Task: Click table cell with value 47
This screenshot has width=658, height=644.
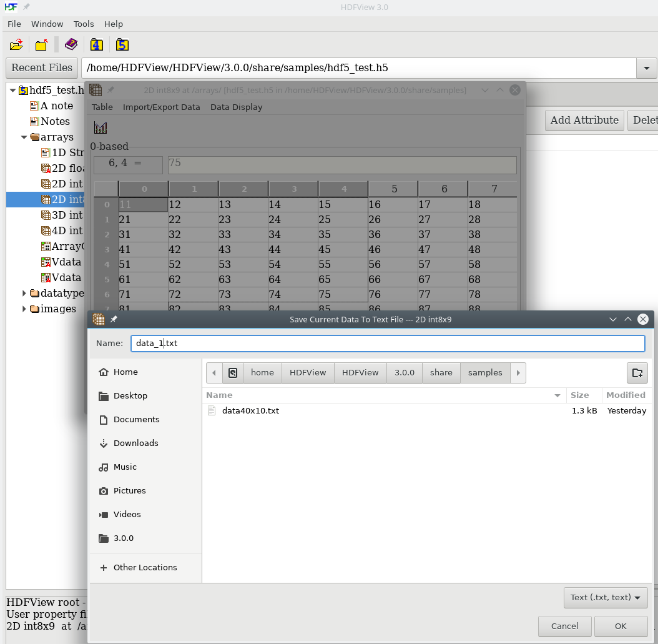Action: point(443,249)
